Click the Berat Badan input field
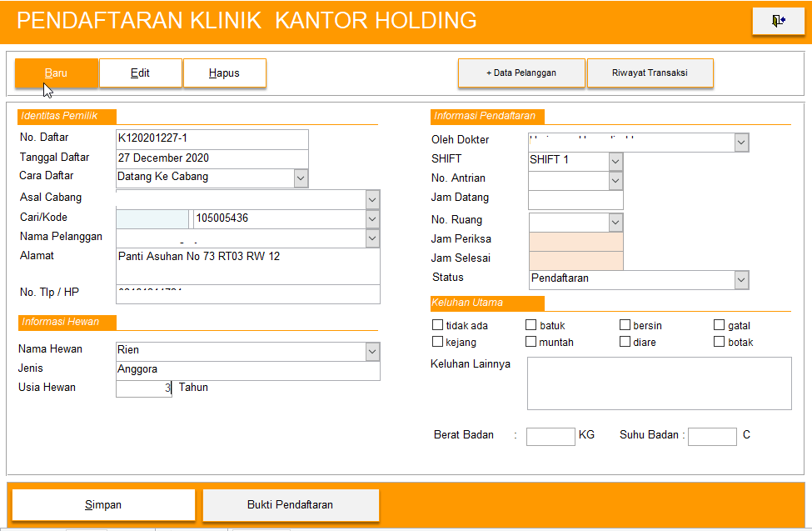 (550, 436)
